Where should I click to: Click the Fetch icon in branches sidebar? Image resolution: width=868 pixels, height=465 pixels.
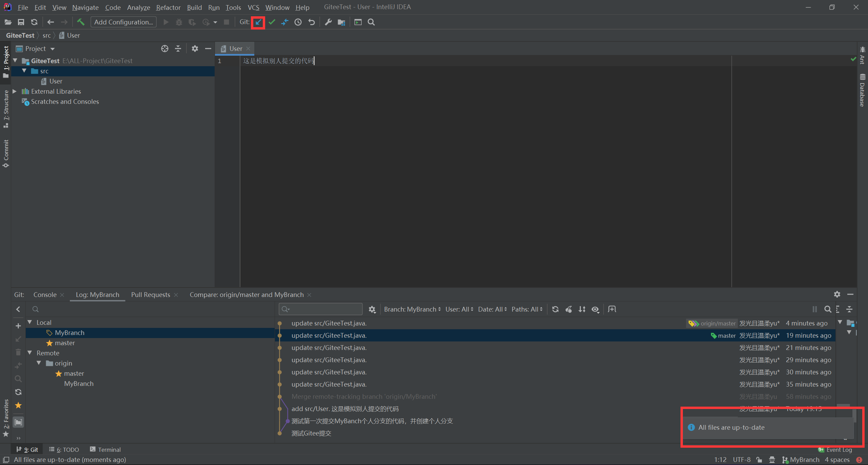coord(18,392)
